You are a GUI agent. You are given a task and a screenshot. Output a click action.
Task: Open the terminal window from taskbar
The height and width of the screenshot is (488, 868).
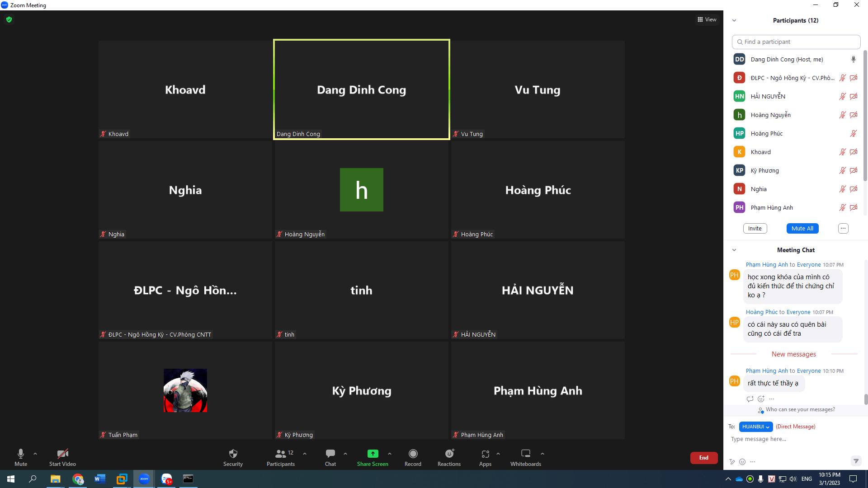pyautogui.click(x=188, y=479)
